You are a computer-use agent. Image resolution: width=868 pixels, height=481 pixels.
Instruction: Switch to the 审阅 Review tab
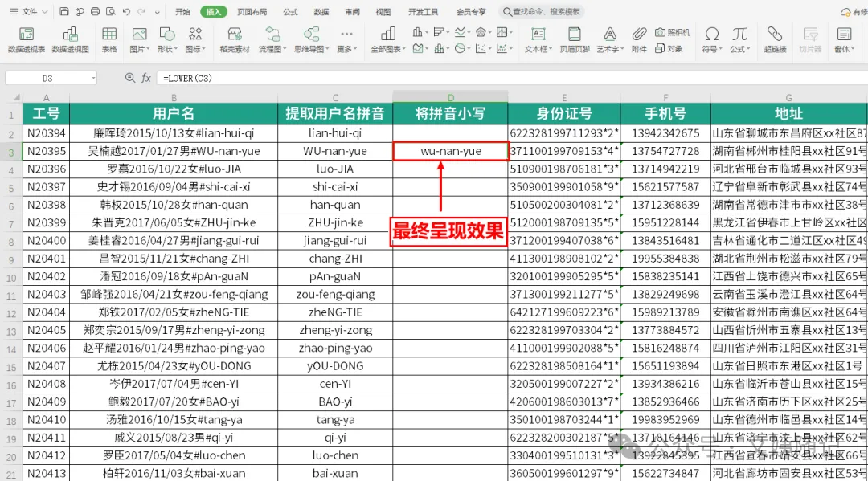pyautogui.click(x=352, y=11)
